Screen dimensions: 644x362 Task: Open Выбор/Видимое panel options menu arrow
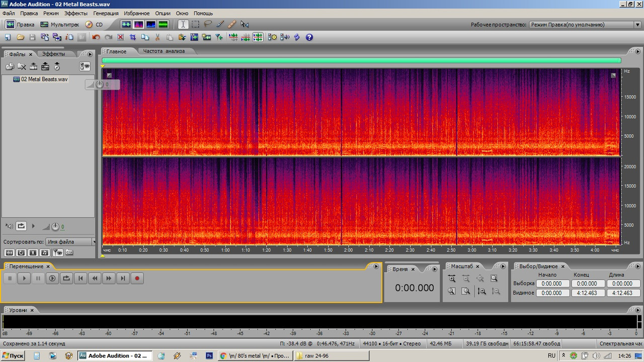(x=637, y=266)
